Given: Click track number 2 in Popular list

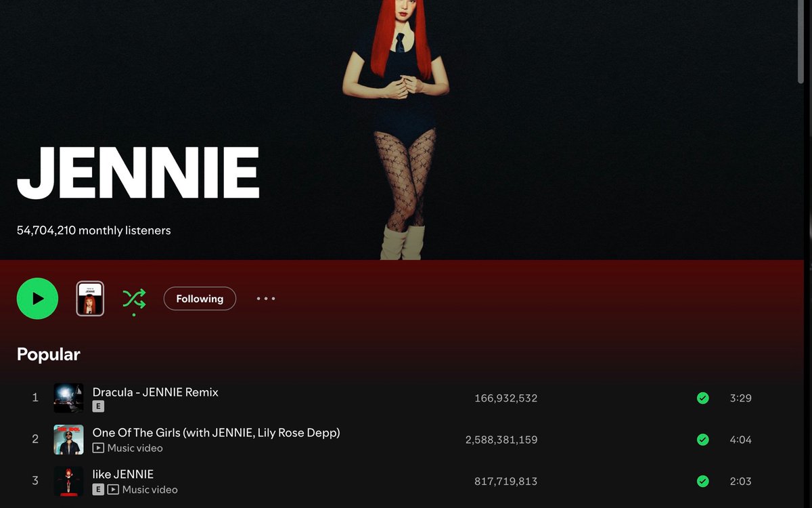Looking at the screenshot, I should pos(35,439).
